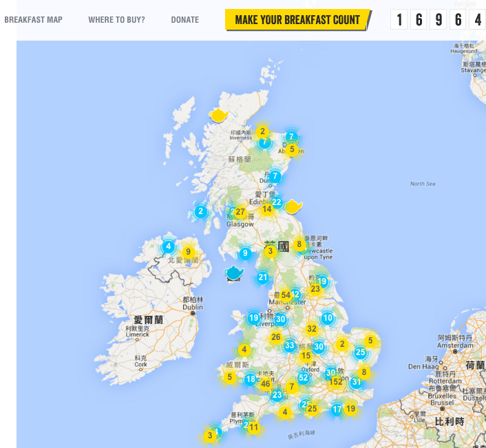Open the yellow 46 cluster near Cardiff
Image resolution: width=486 pixels, height=448 pixels.
[265, 384]
